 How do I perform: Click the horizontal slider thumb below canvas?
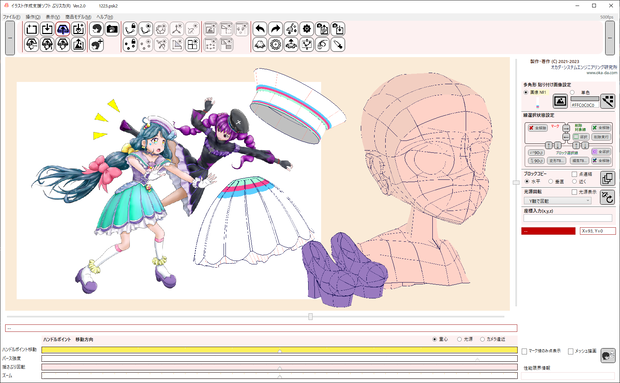click(x=310, y=317)
